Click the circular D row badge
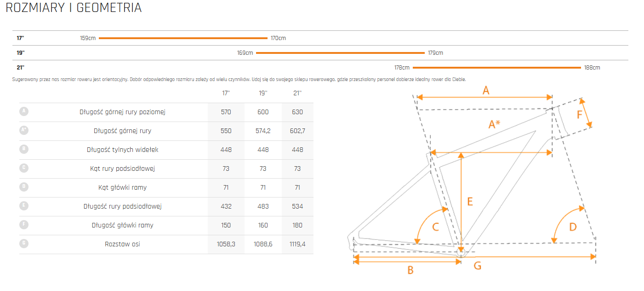Image resolution: width=644 pixels, height=291 pixels. (24, 187)
